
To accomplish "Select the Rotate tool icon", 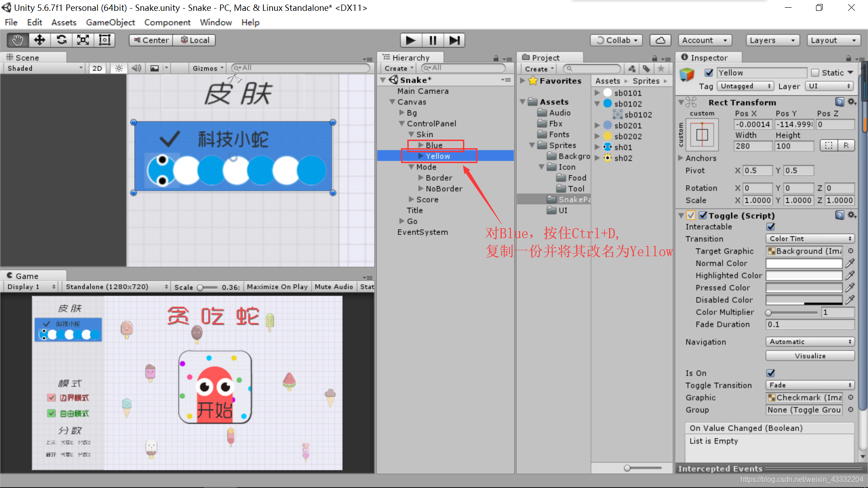I will tap(61, 40).
